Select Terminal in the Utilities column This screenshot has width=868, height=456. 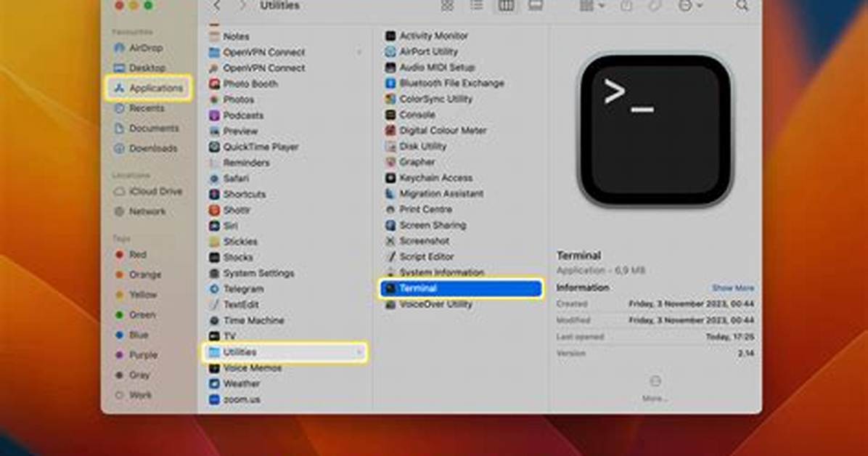(x=461, y=289)
